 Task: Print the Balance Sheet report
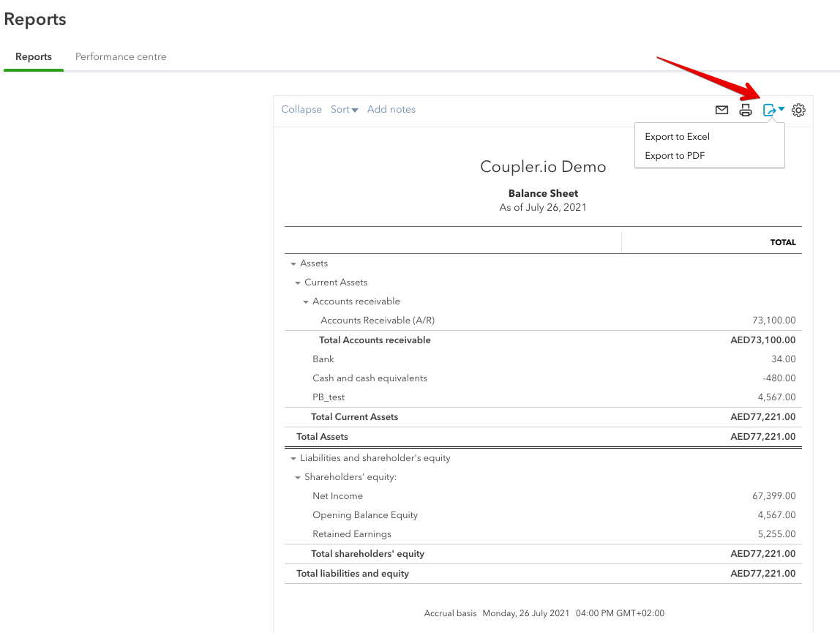[745, 110]
